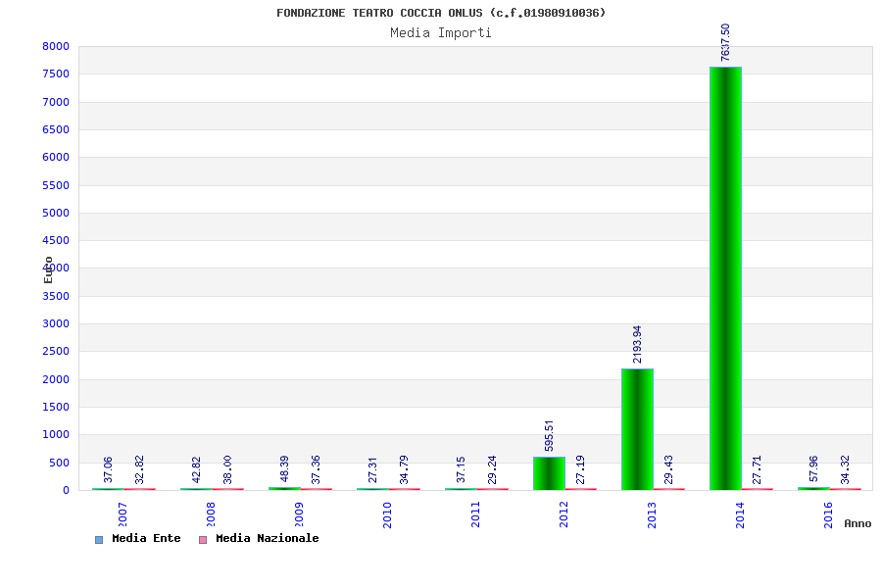Click the 2008 year axis label
The image size is (882, 588).
211,514
